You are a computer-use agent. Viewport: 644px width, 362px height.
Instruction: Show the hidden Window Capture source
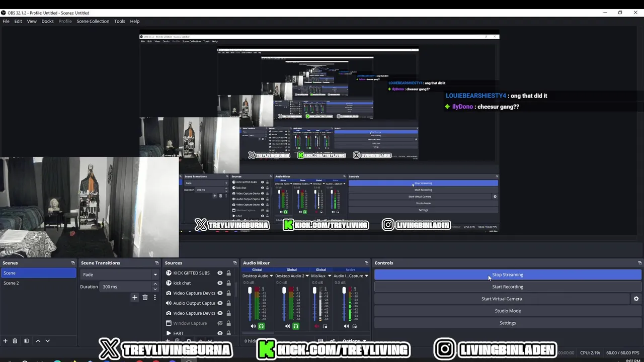(220, 323)
